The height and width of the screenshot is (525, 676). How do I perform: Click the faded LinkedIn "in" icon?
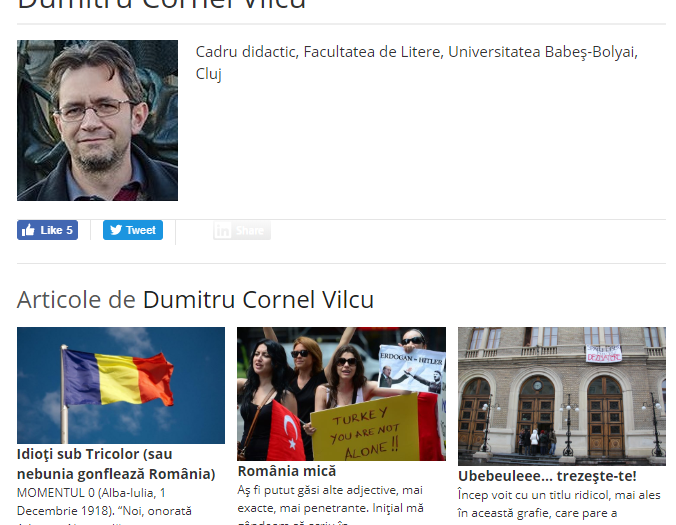pyautogui.click(x=222, y=231)
